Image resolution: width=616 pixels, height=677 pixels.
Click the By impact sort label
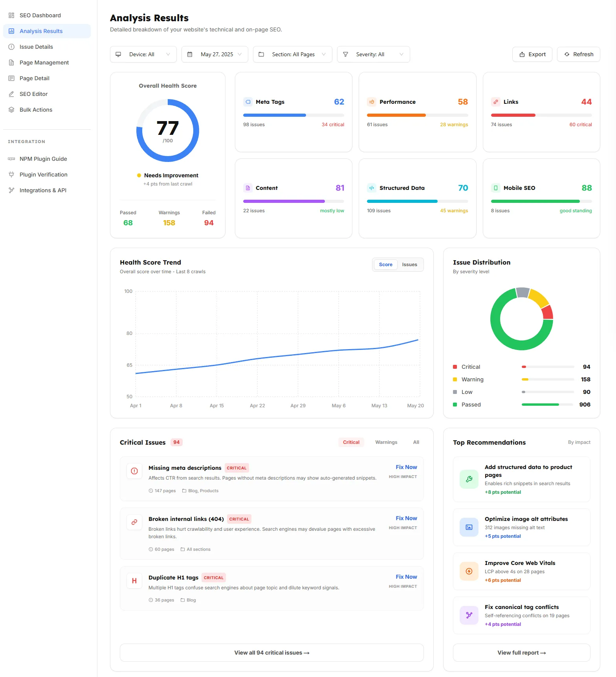pyautogui.click(x=579, y=442)
